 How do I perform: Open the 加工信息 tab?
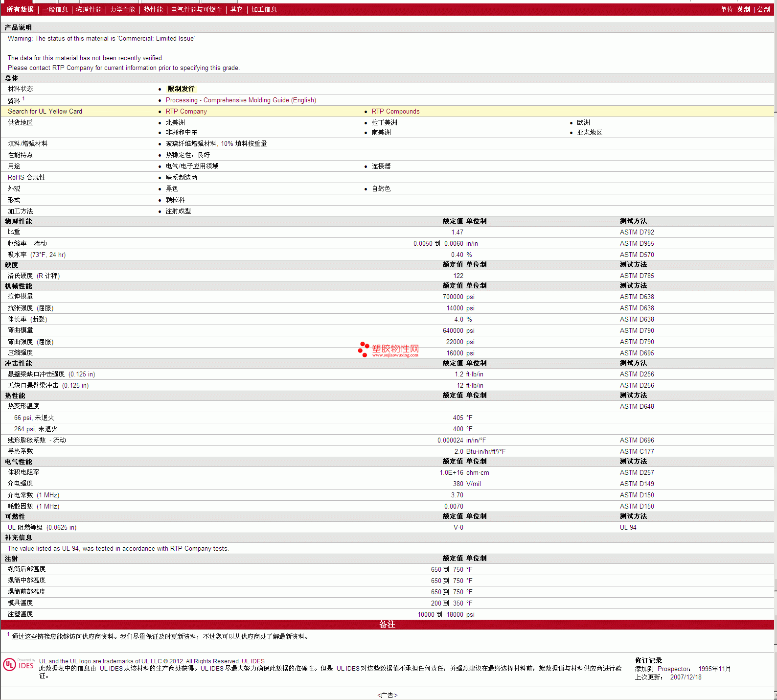tap(264, 10)
